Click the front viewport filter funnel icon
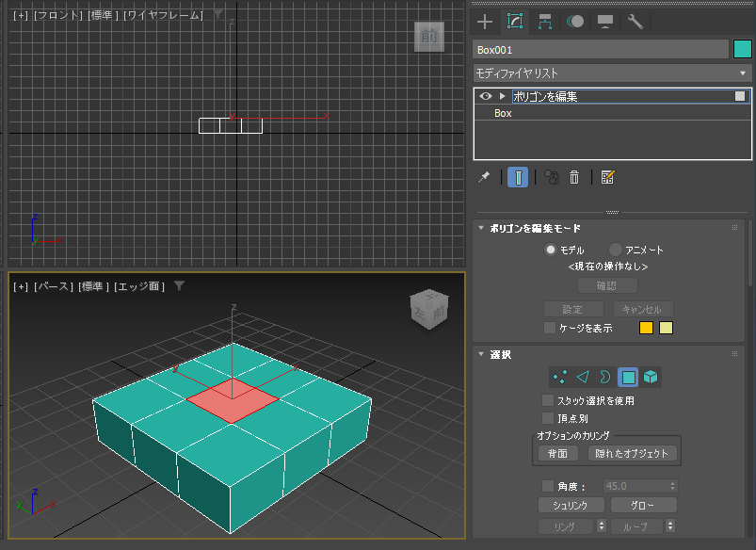The height and width of the screenshot is (550, 756). pyautogui.click(x=218, y=15)
